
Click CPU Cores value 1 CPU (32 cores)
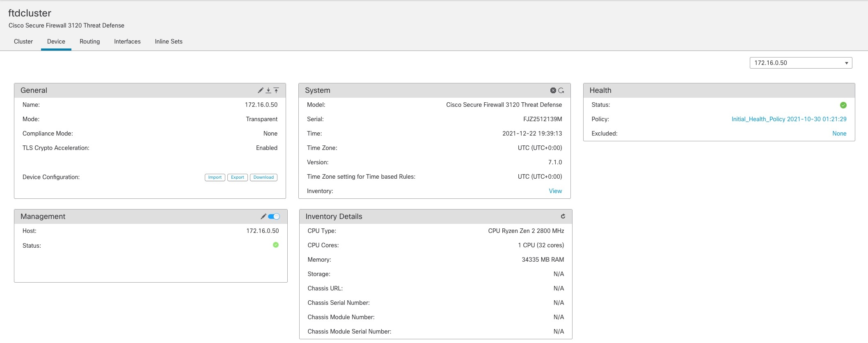(x=541, y=245)
